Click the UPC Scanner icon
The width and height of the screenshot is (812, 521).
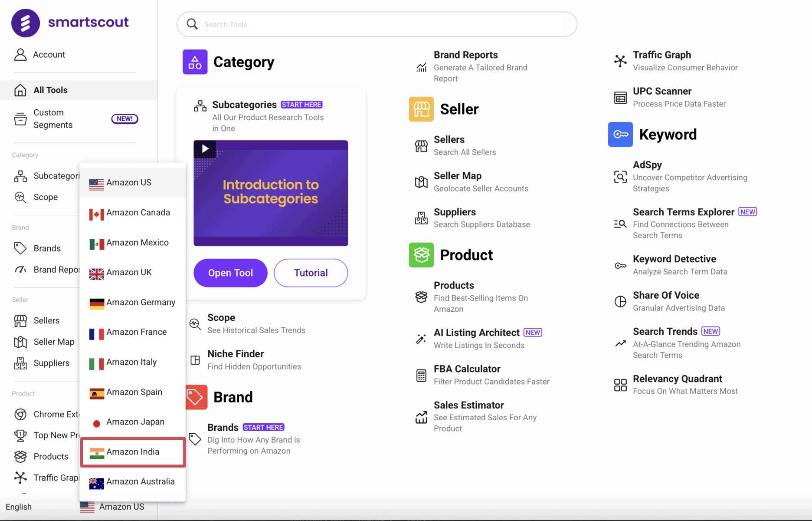click(x=620, y=98)
